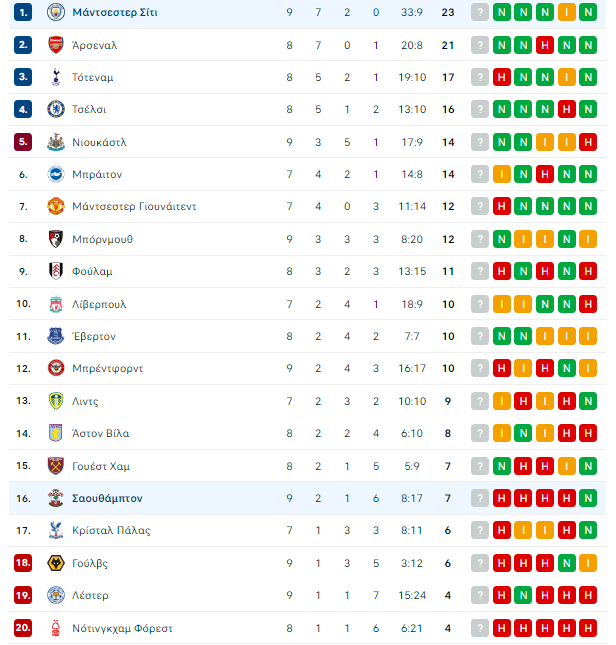This screenshot has height=645, width=616.
Task: Open Μάντσεστερ Σίτι team page
Action: click(x=115, y=12)
